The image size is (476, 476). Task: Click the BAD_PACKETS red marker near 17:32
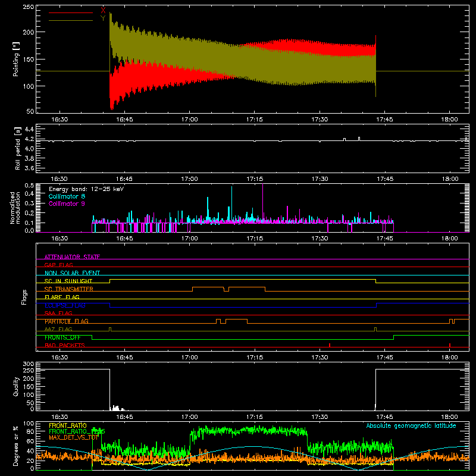[330, 345]
